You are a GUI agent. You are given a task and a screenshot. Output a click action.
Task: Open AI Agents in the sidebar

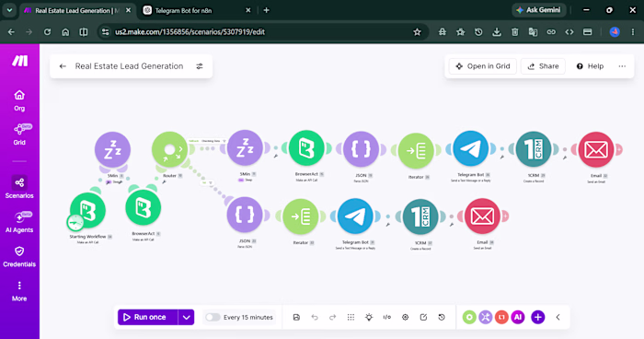pyautogui.click(x=19, y=223)
